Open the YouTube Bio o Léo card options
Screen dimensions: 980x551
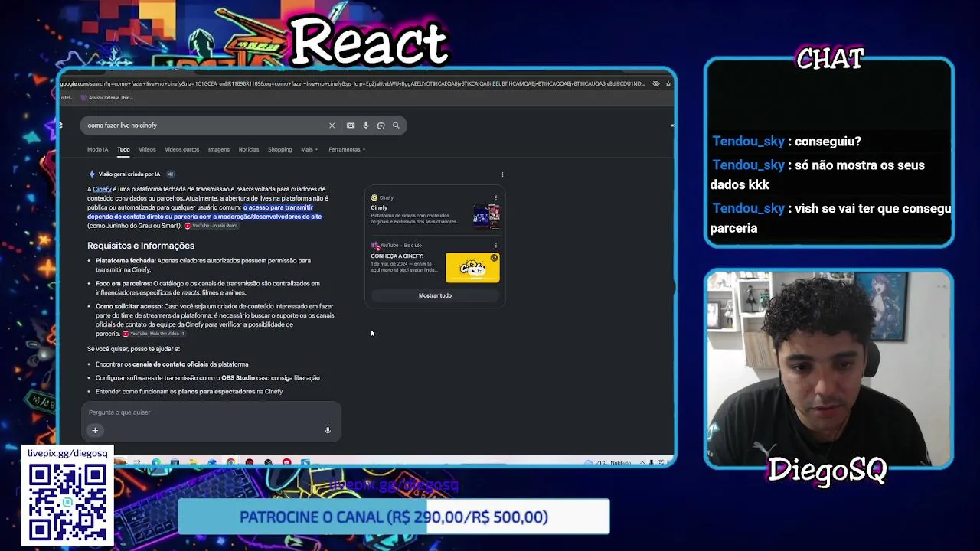495,246
